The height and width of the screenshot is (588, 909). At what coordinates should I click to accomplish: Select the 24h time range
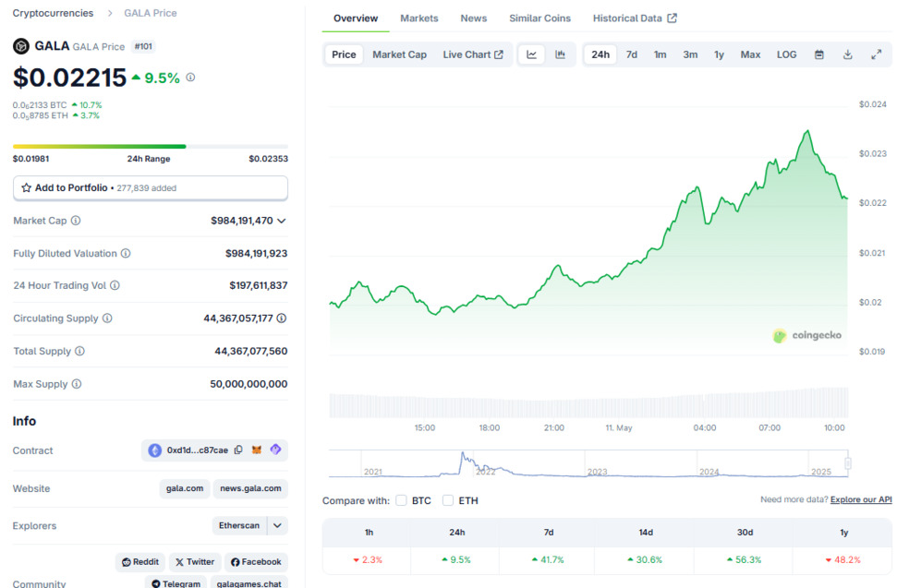[600, 54]
